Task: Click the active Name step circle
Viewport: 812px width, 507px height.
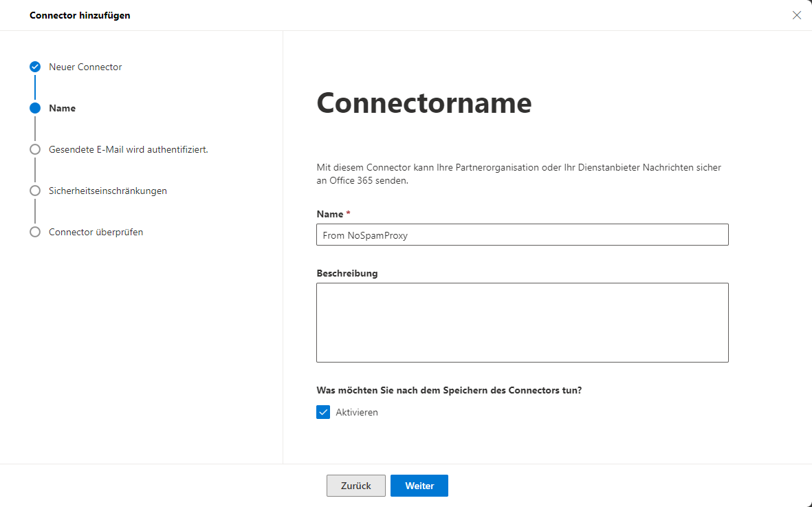Action: (x=34, y=108)
